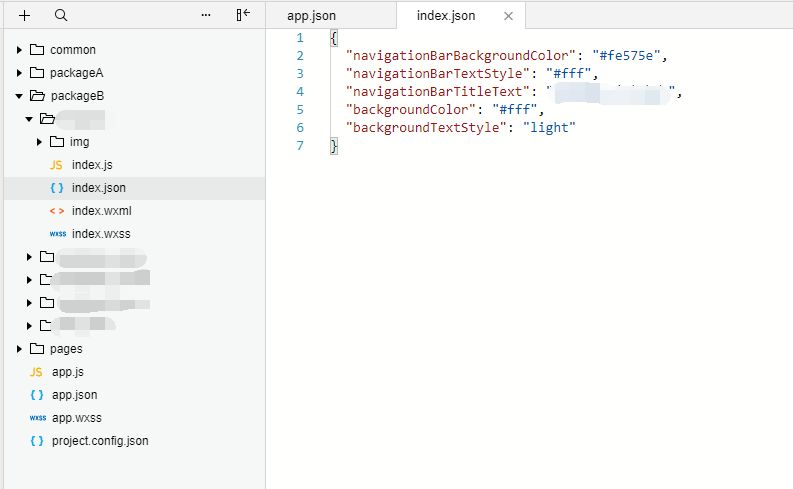
Task: Open app.json in the file tree
Action: [74, 394]
